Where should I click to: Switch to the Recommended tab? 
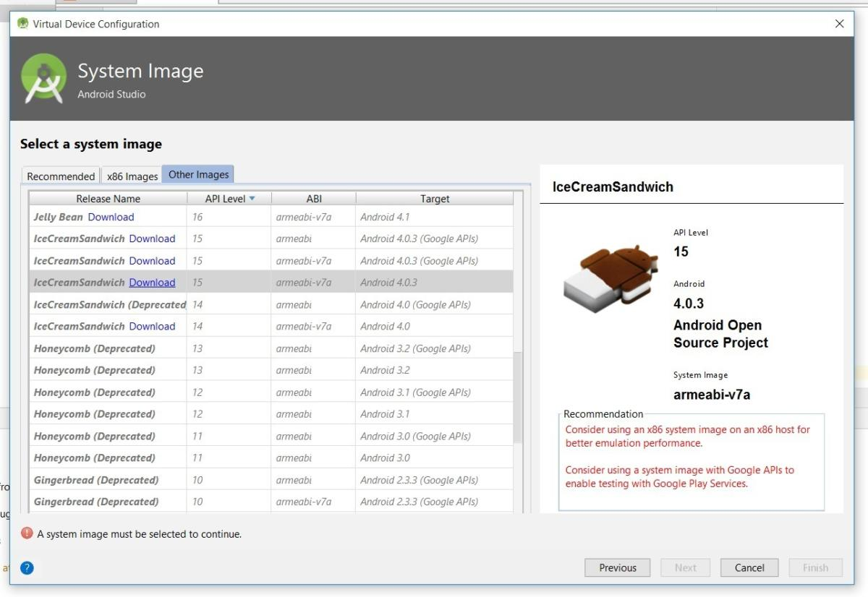coord(61,176)
